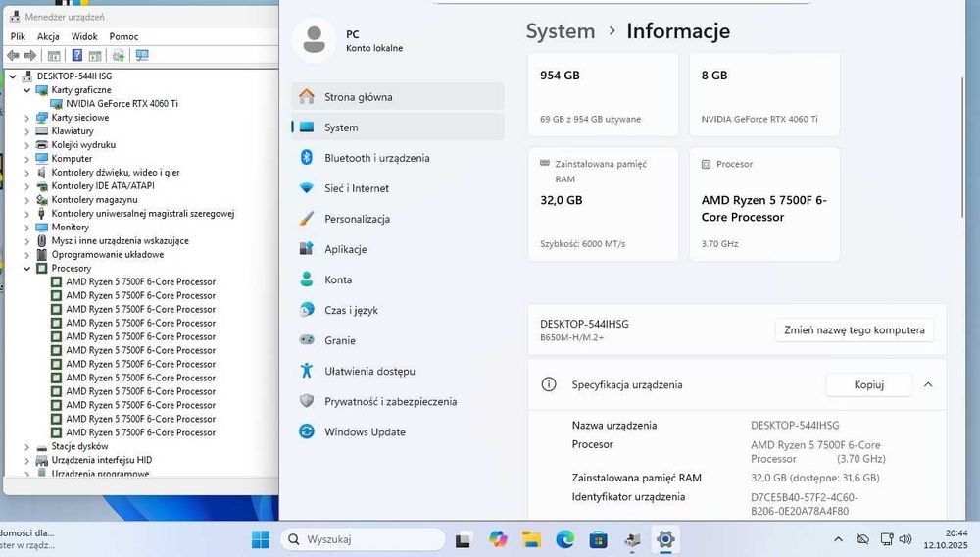Open Strona główna in Settings sidebar
Screen dimensions: 980x557
[398, 97]
